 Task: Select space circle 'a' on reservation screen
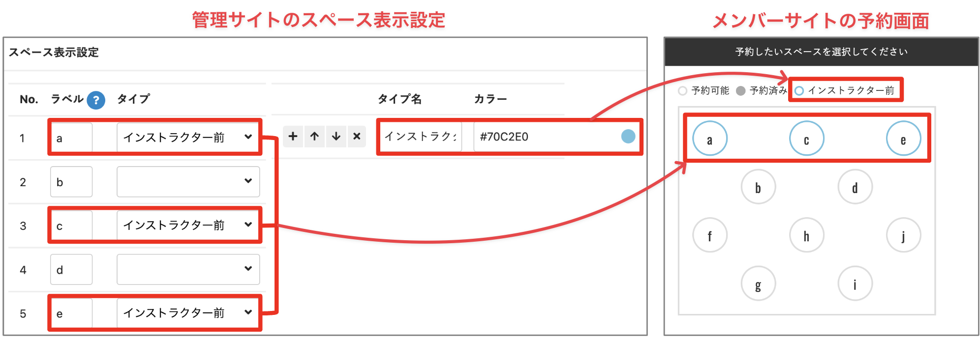709,139
